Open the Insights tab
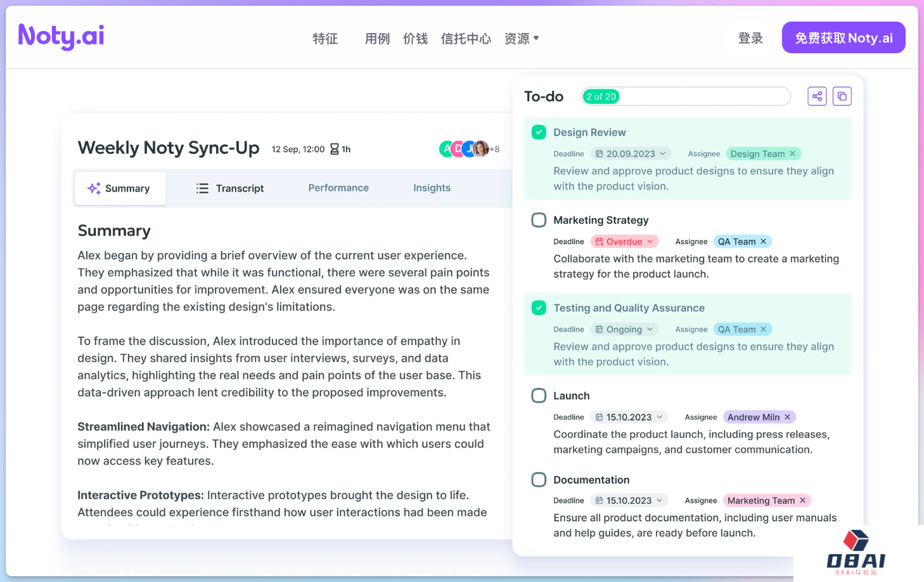924x582 pixels. click(432, 188)
